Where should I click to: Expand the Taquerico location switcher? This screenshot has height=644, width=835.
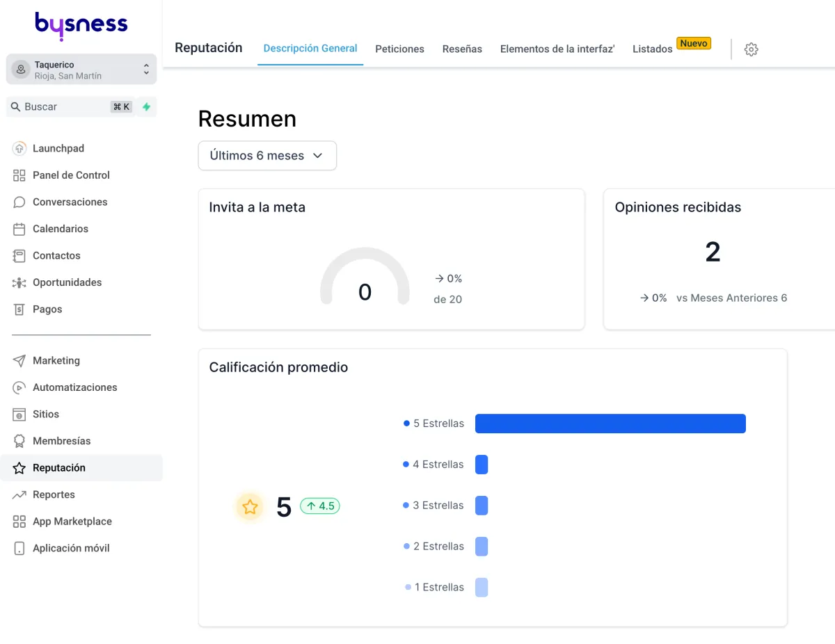[81, 70]
